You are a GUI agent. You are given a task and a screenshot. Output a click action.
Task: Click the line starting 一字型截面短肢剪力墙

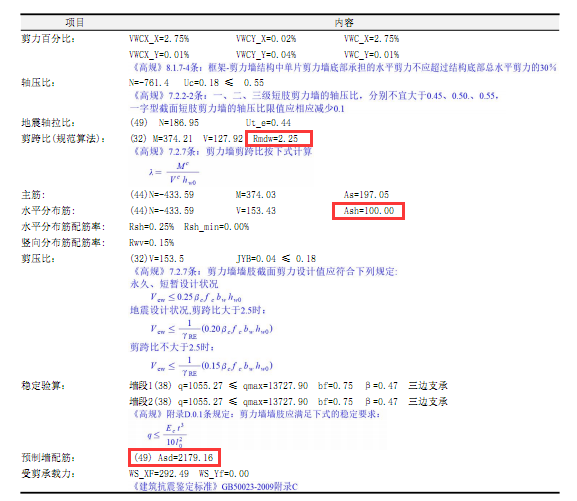tap(237, 109)
